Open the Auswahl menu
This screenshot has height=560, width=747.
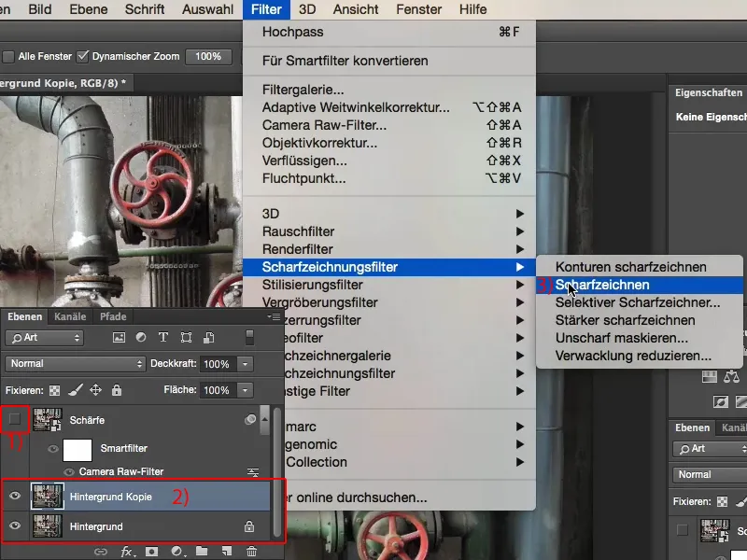pos(207,9)
